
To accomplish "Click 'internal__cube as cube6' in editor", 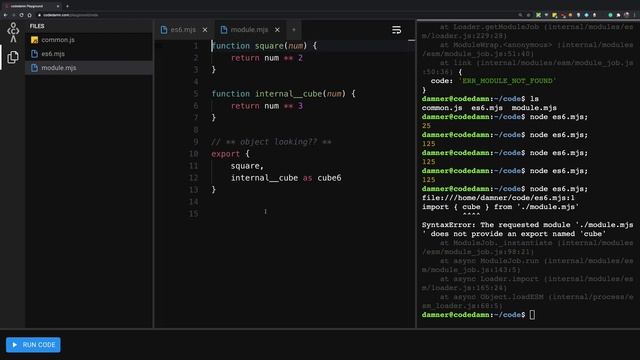I will pyautogui.click(x=286, y=178).
